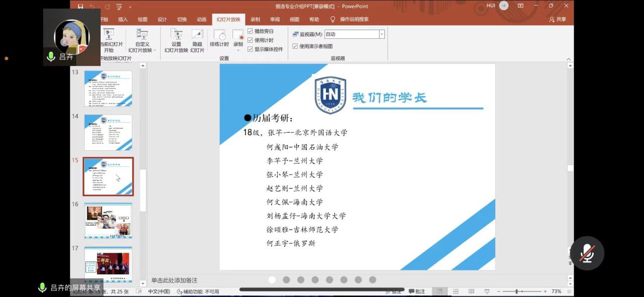Click the Set Up Slide Show icon
644x297 pixels.
pos(176,40)
